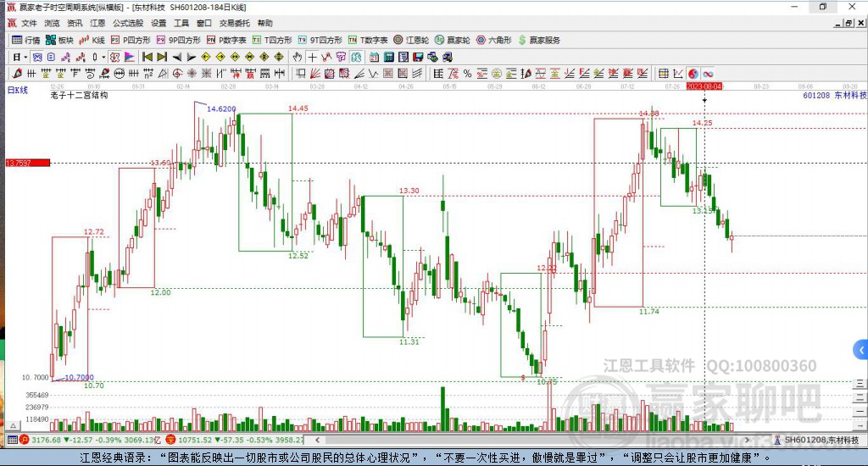Open the T四方形 tool
Viewport: 868px width, 466px height.
click(x=272, y=40)
